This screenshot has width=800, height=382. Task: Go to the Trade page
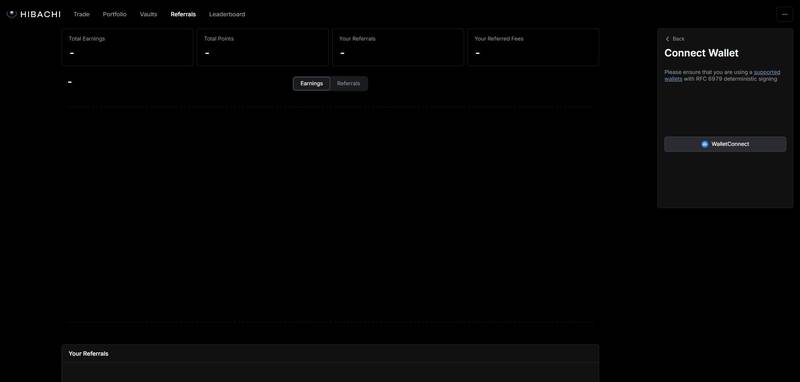click(x=82, y=14)
